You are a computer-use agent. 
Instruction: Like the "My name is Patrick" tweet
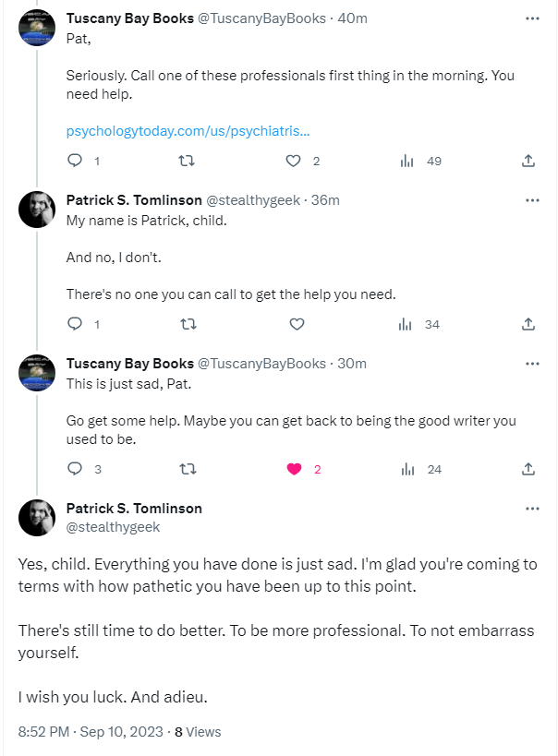(297, 324)
